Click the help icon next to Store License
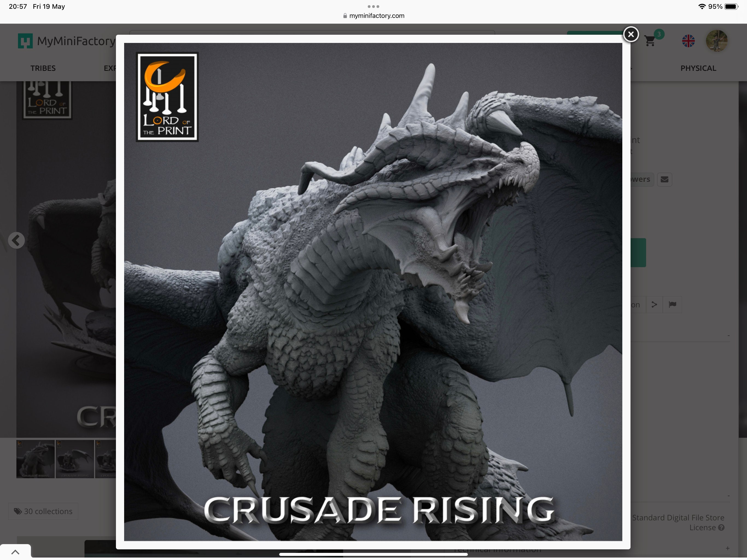The width and height of the screenshot is (747, 560). [722, 527]
